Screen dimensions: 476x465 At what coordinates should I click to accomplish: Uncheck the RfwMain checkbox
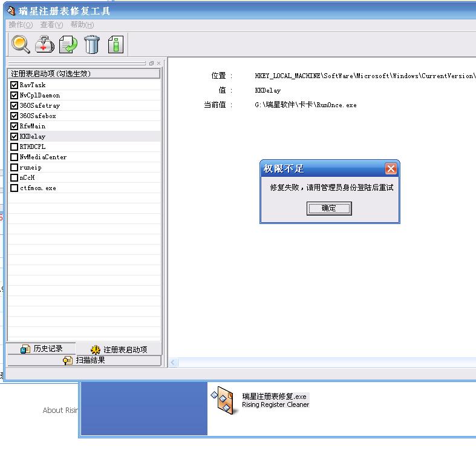click(x=14, y=126)
